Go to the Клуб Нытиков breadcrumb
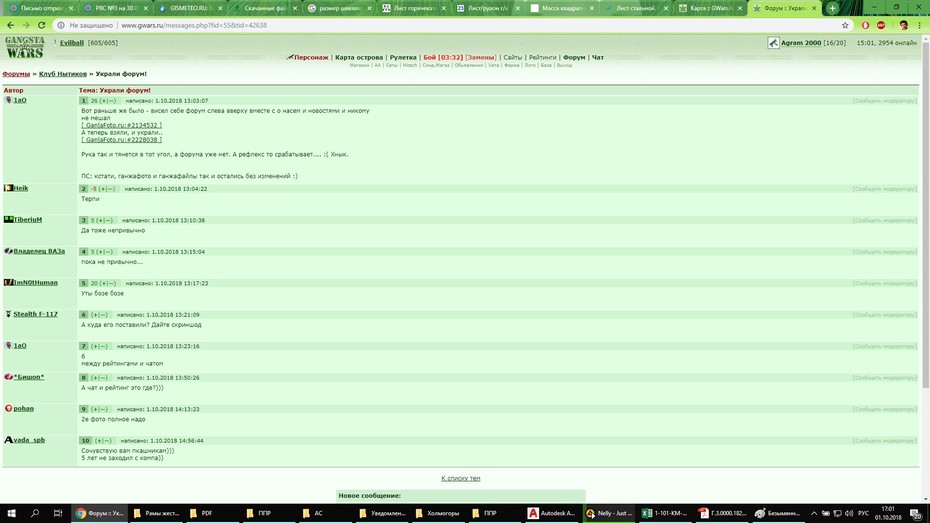 63,74
